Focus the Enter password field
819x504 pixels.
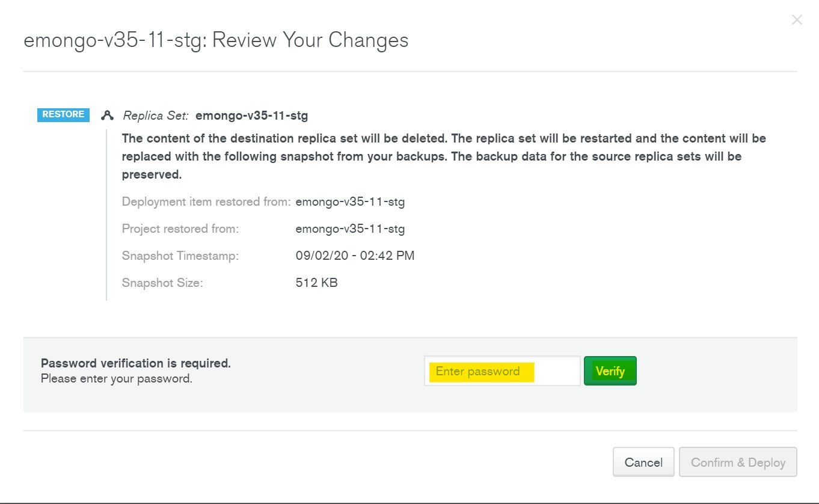pyautogui.click(x=502, y=371)
